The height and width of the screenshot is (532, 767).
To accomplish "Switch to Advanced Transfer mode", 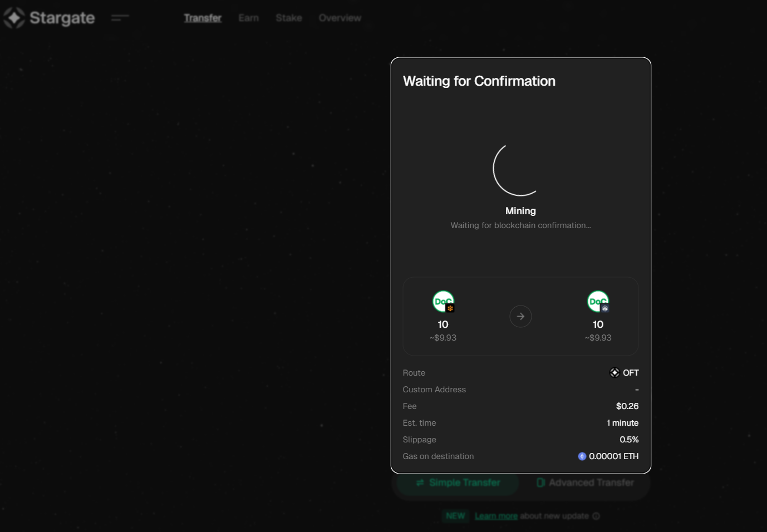I will [x=585, y=482].
